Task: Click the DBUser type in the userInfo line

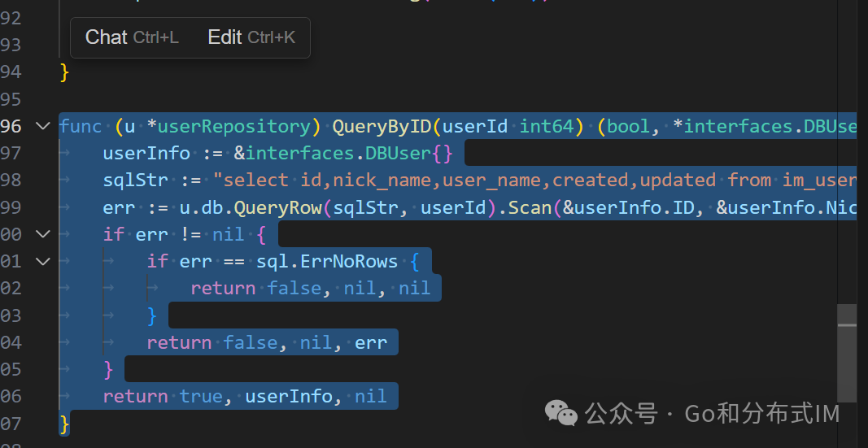Action: [x=398, y=153]
